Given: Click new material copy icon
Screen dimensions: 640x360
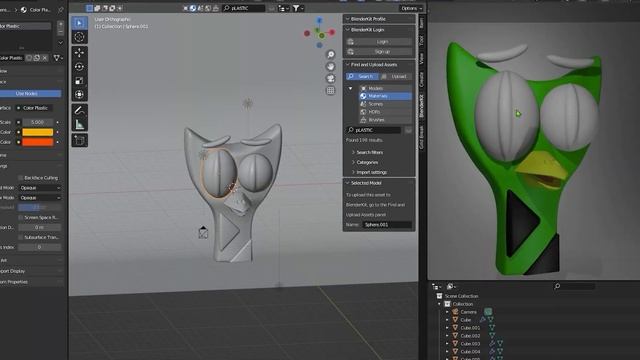Looking at the screenshot, I should click(x=37, y=58).
